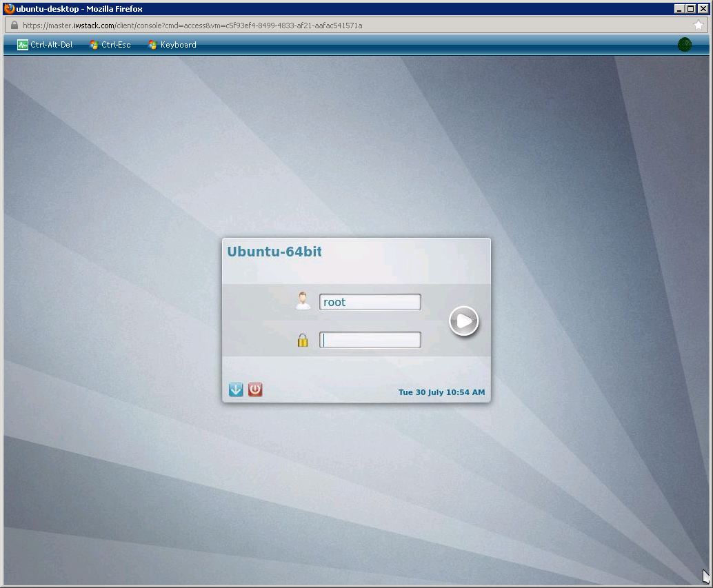Image resolution: width=713 pixels, height=588 pixels.
Task: Click the user avatar icon beside username
Action: click(x=303, y=301)
